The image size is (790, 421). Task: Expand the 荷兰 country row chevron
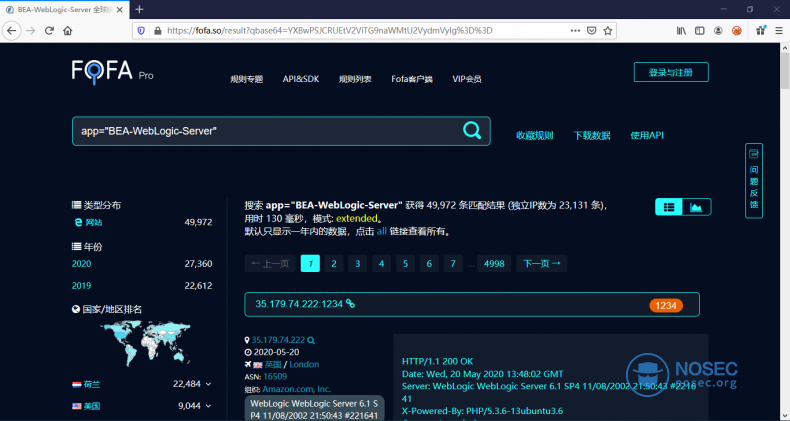[209, 384]
